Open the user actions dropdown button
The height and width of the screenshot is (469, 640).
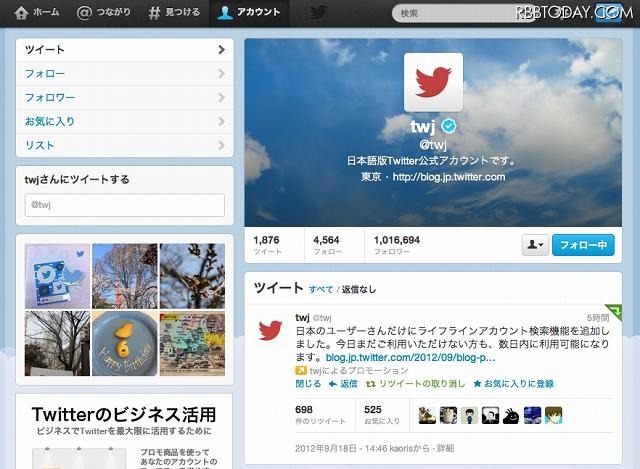535,245
